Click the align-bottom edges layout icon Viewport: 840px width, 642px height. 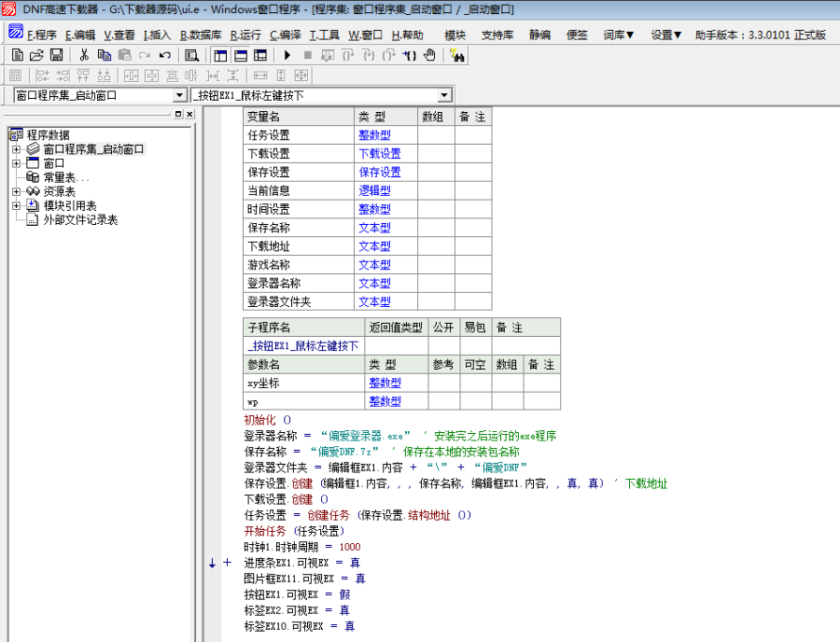104,76
